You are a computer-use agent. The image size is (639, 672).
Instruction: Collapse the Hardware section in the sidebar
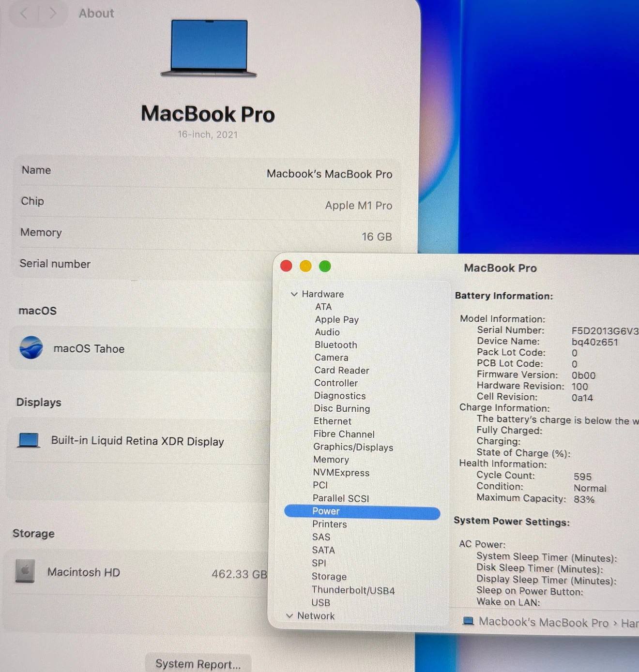pos(294,294)
